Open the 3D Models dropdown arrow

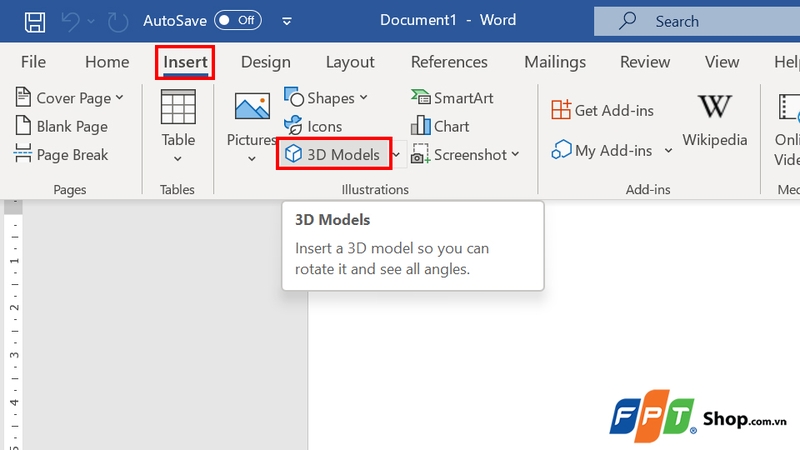[x=396, y=155]
